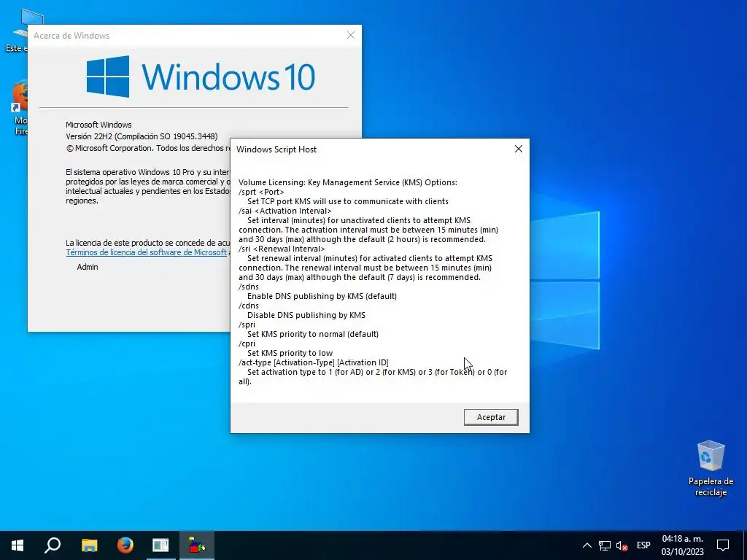747x560 pixels.
Task: Click the /sri <Renewal Interval> line
Action: click(x=282, y=249)
